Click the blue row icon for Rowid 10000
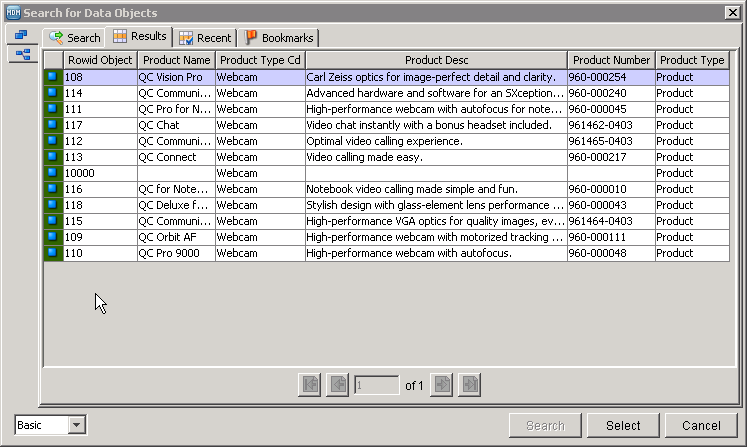747x447 pixels. [53, 173]
